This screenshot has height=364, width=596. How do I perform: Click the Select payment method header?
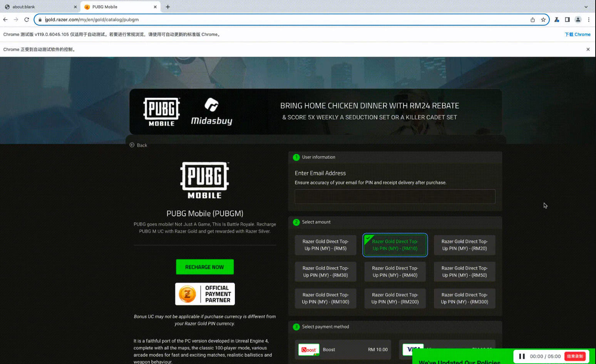(x=395, y=327)
